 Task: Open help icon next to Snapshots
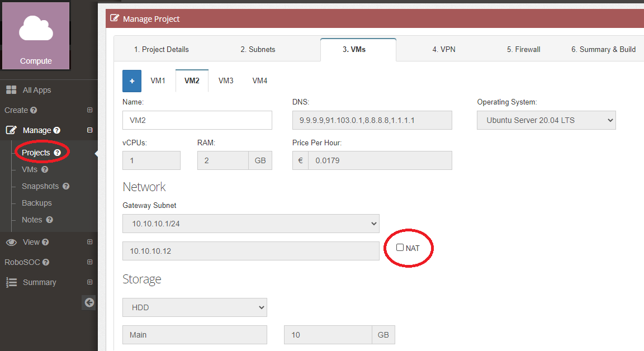pyautogui.click(x=66, y=186)
